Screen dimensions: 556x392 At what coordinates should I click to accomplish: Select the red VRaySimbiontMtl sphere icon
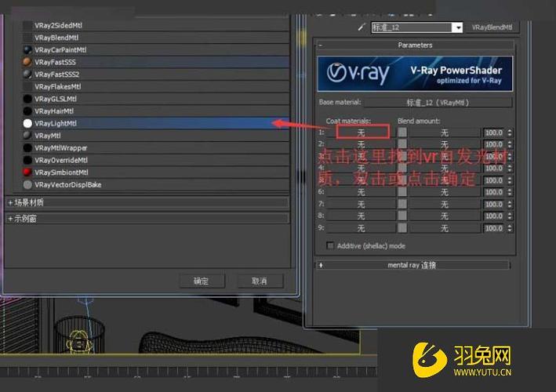coord(27,172)
